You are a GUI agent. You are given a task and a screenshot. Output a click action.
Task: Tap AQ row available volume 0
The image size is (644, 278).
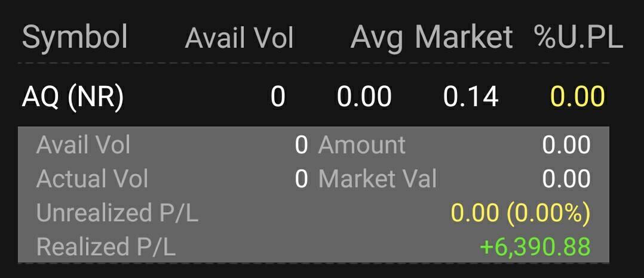[x=278, y=97]
